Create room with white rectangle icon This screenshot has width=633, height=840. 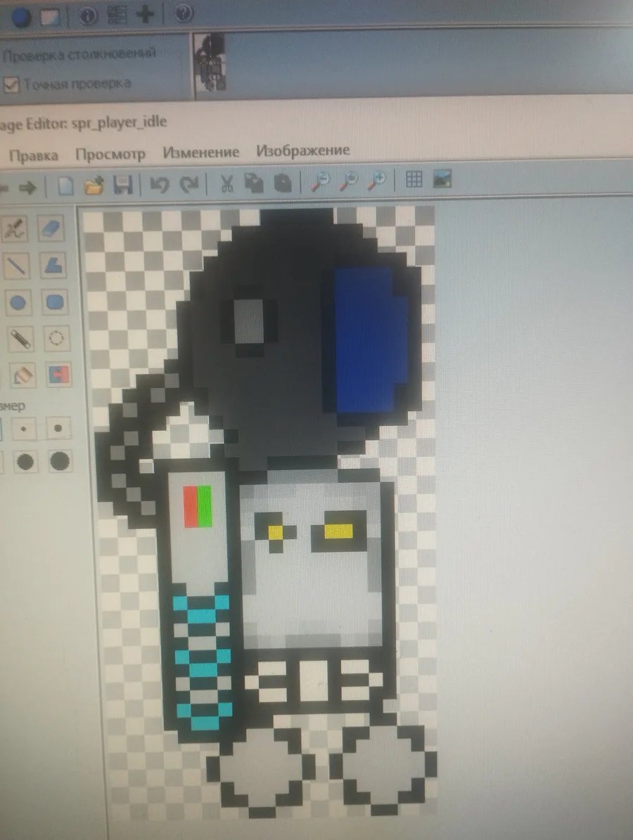point(50,16)
